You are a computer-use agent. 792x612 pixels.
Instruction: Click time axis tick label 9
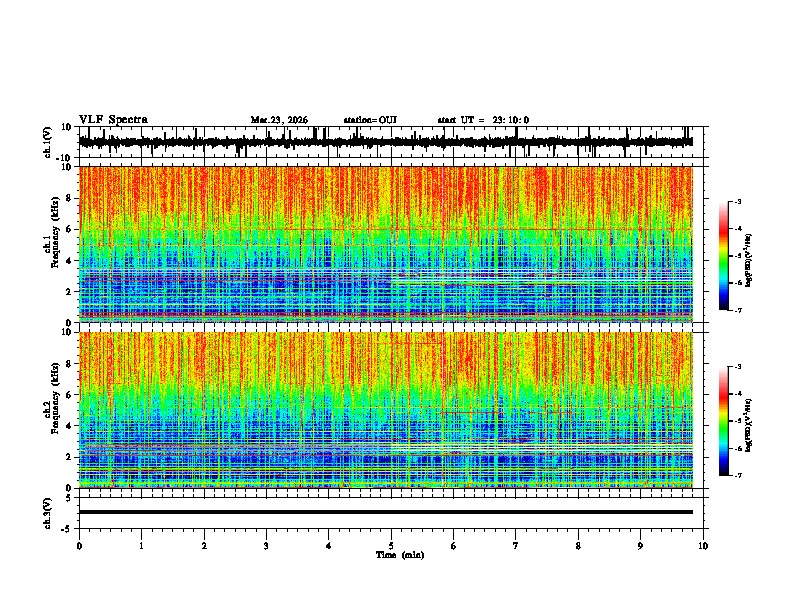[x=640, y=545]
